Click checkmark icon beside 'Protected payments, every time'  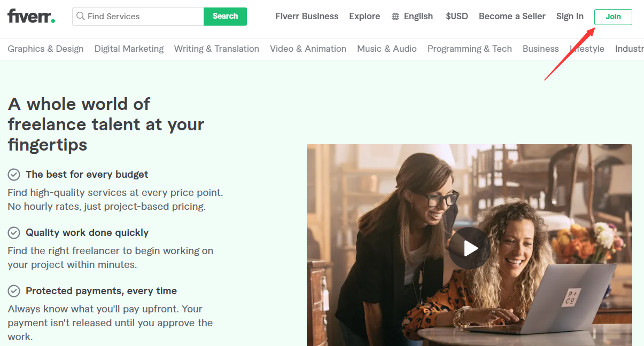[x=14, y=291]
